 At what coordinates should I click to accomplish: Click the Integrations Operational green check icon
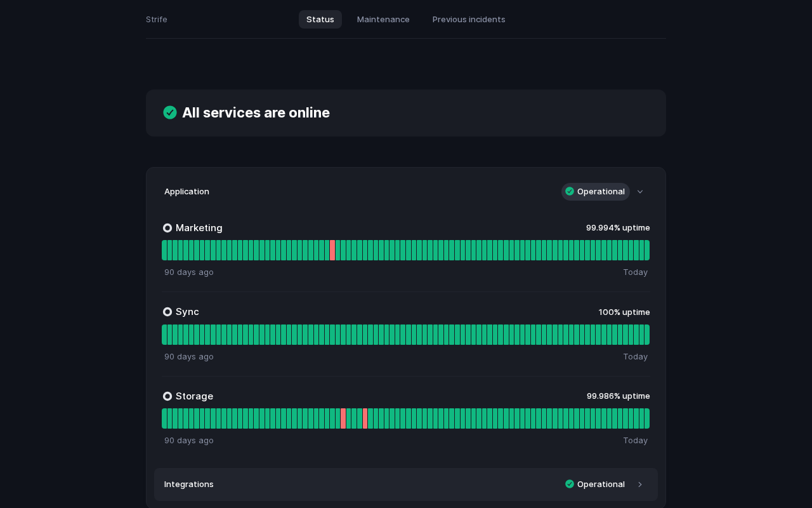tap(570, 484)
